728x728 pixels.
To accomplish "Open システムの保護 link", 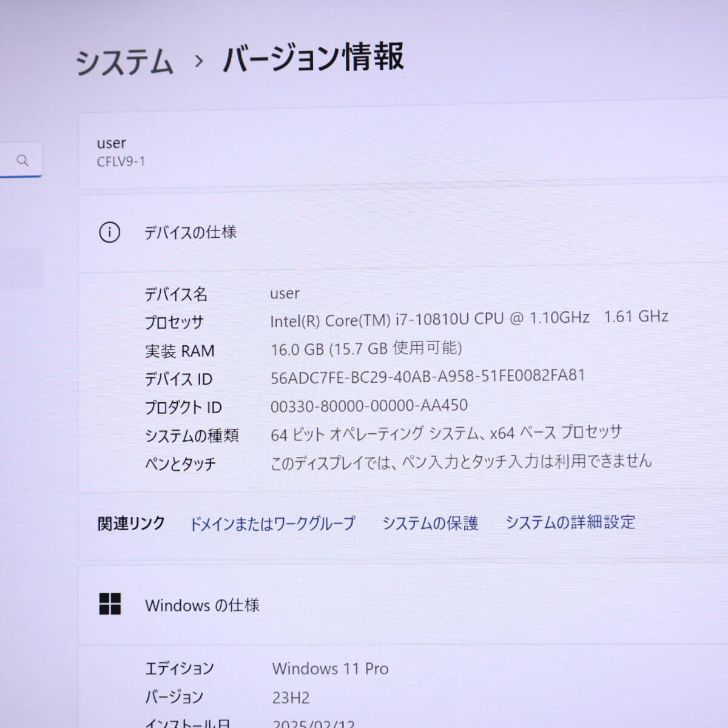I will point(430,523).
